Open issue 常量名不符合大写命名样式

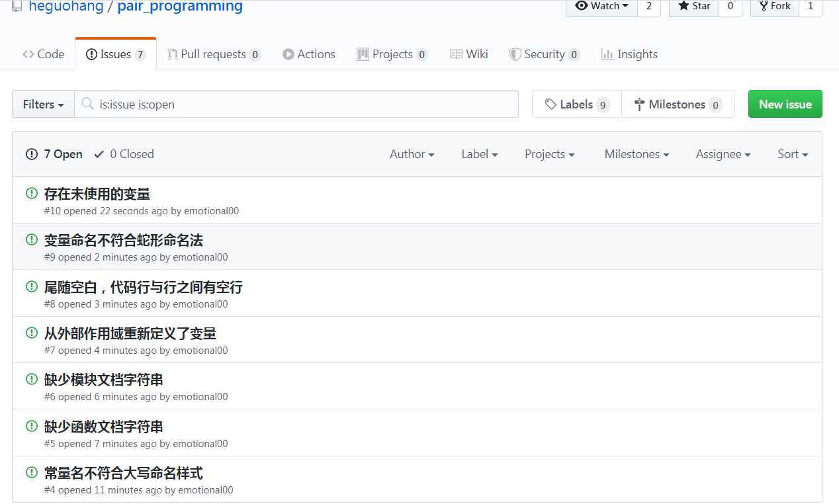[x=124, y=473]
